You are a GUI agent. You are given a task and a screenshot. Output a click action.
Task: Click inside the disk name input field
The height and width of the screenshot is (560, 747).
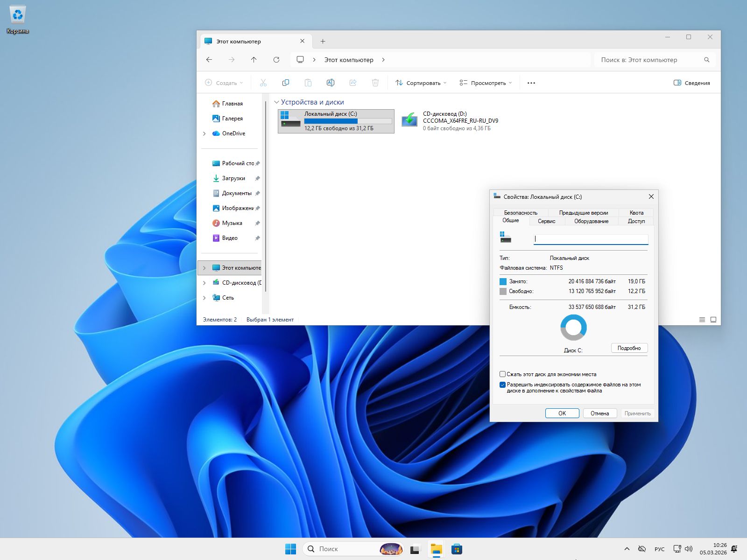(590, 239)
